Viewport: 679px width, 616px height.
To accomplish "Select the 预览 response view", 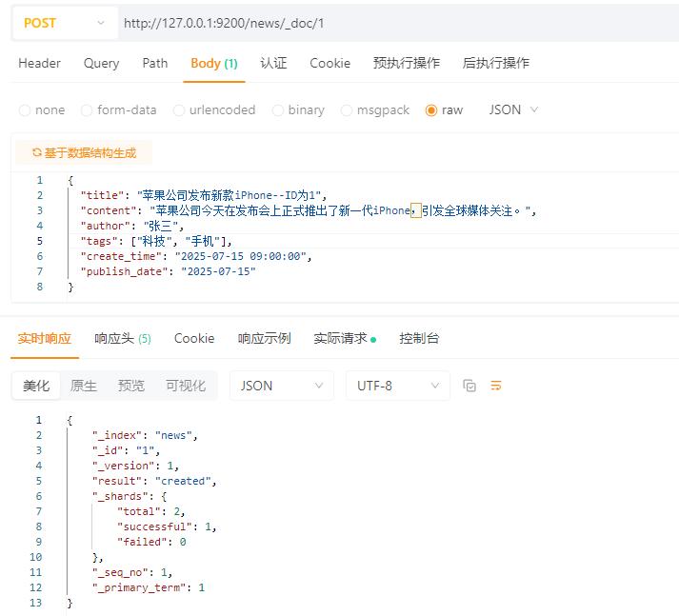I will coord(131,386).
